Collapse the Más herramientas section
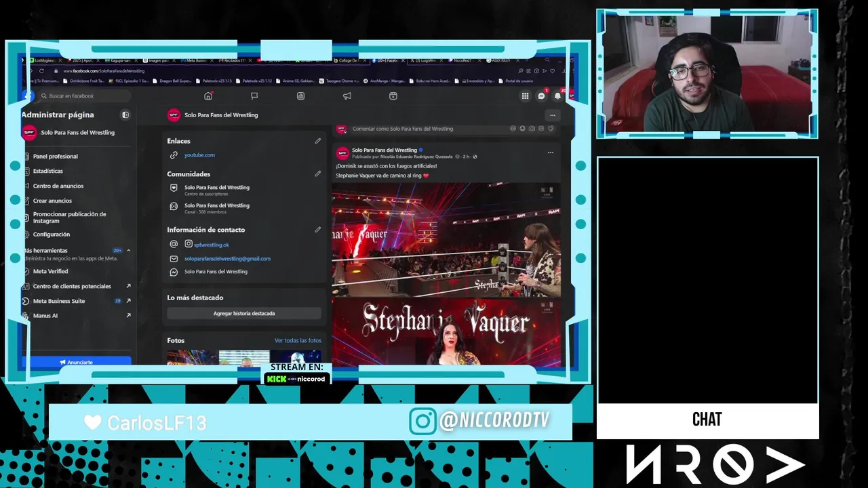Viewport: 868px width, 488px height. click(128, 251)
